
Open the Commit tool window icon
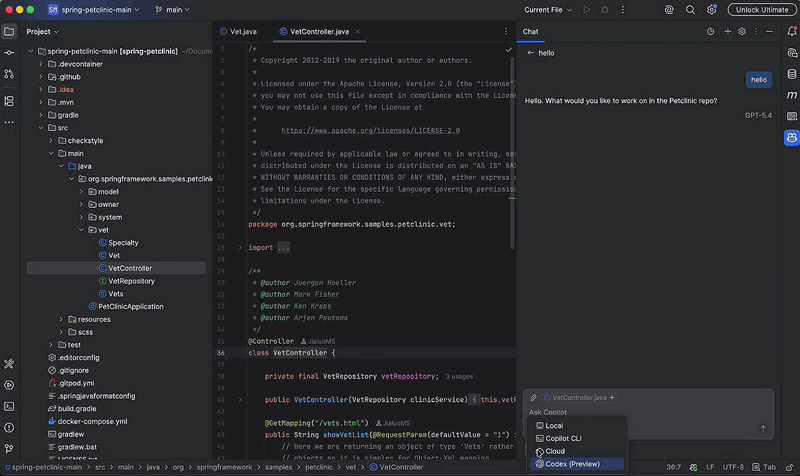(9, 53)
